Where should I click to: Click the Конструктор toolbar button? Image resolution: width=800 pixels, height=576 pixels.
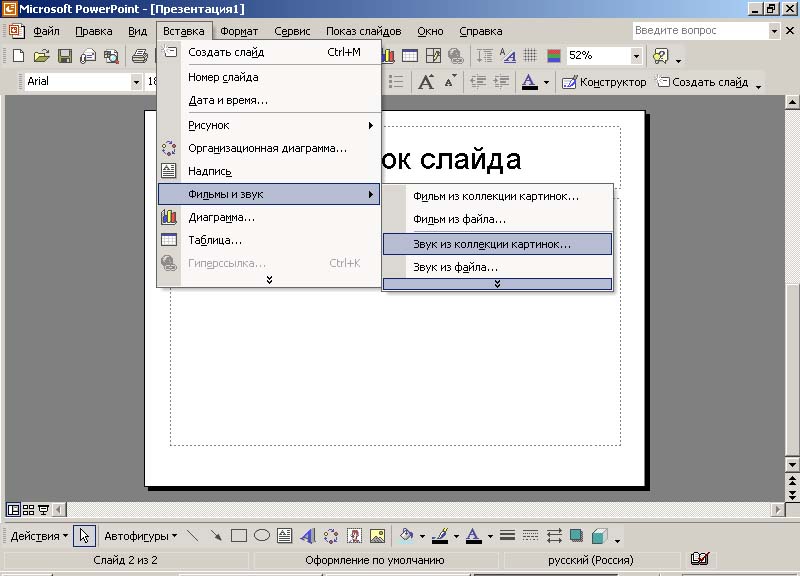[x=604, y=82]
